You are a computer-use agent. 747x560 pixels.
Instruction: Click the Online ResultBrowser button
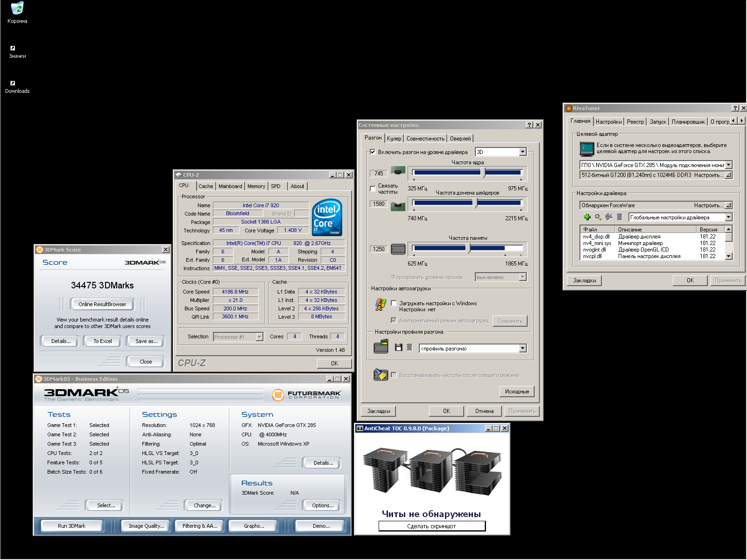point(102,304)
